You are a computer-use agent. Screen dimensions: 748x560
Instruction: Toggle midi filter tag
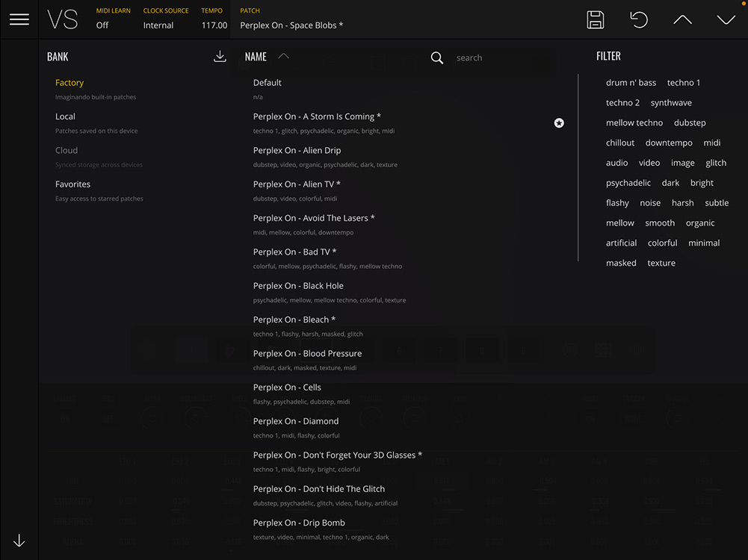(711, 143)
